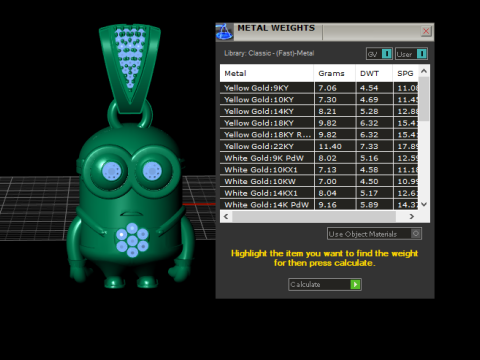Select the gem cluster on minion's belly
Viewport: 480px width, 360px height.
coord(132,240)
